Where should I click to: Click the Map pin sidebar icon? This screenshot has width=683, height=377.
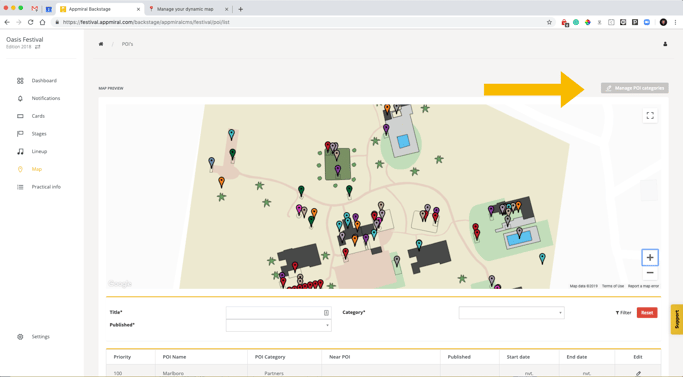(20, 169)
